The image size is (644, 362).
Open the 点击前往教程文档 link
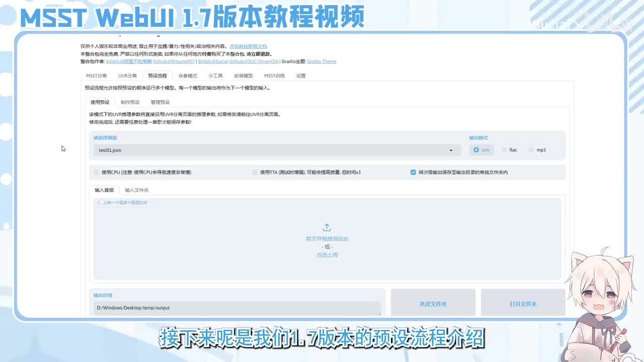[248, 46]
